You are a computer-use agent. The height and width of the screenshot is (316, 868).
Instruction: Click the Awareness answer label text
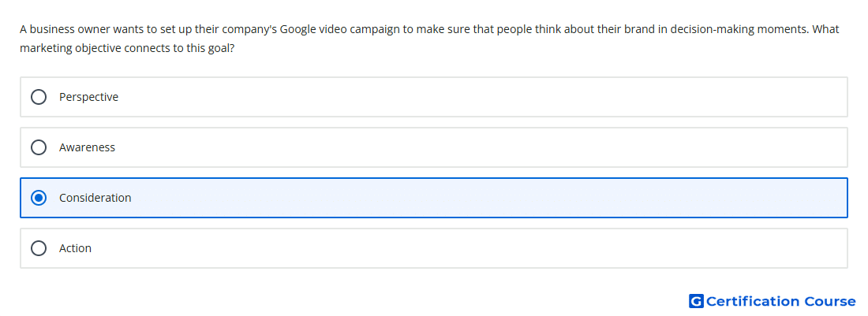[87, 147]
